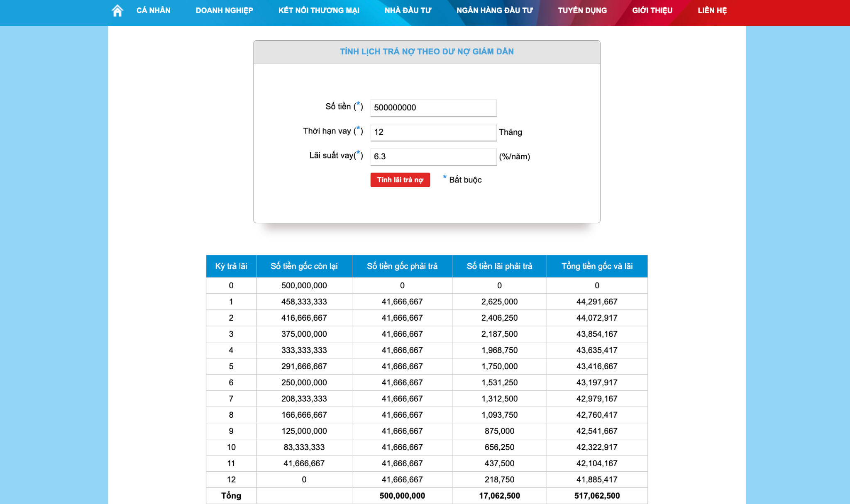850x504 pixels.
Task: Click remaining balance 166,666,667
Action: [304, 415]
